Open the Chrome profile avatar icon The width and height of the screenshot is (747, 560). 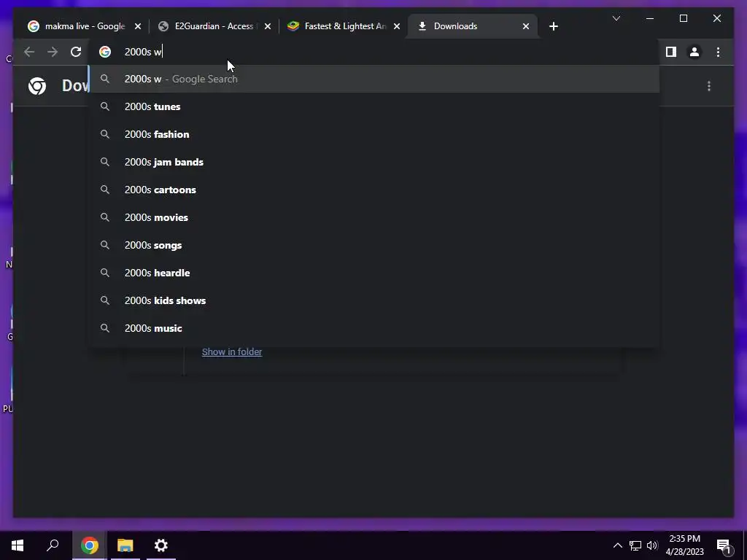click(x=694, y=52)
